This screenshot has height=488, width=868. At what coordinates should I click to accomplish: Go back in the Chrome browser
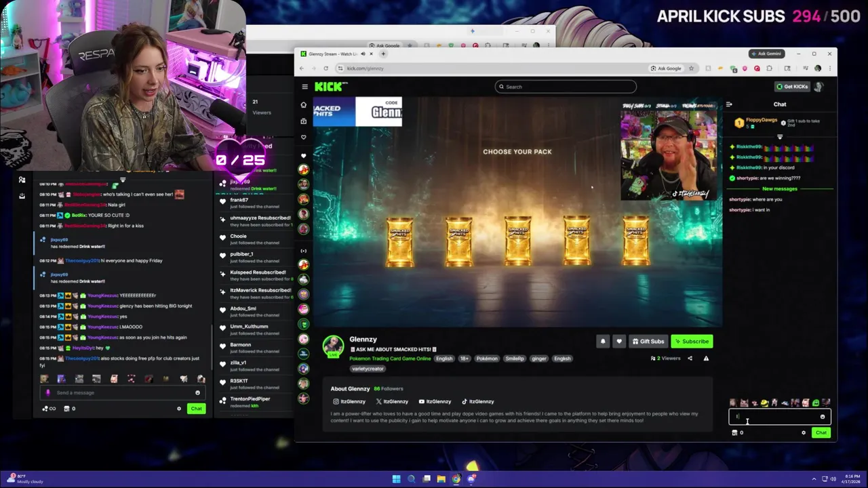pyautogui.click(x=302, y=68)
